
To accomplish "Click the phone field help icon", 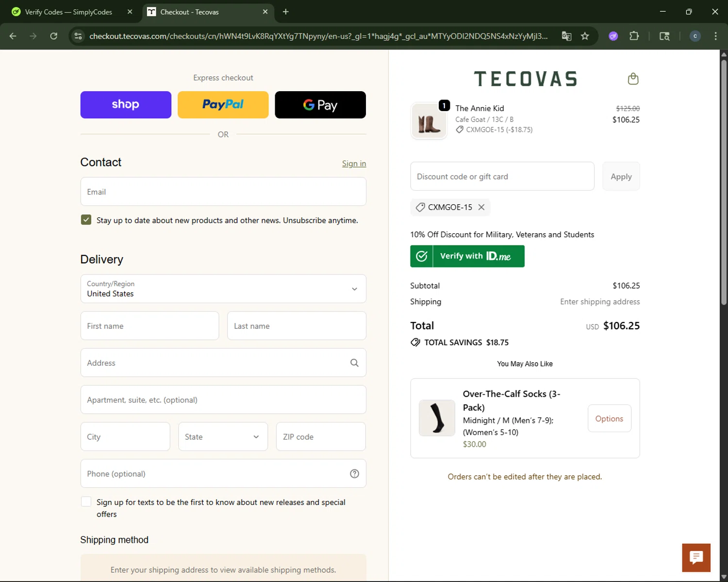I will pos(354,474).
